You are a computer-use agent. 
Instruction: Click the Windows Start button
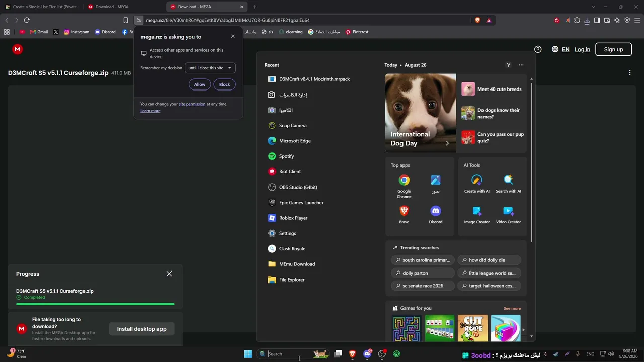click(x=248, y=354)
